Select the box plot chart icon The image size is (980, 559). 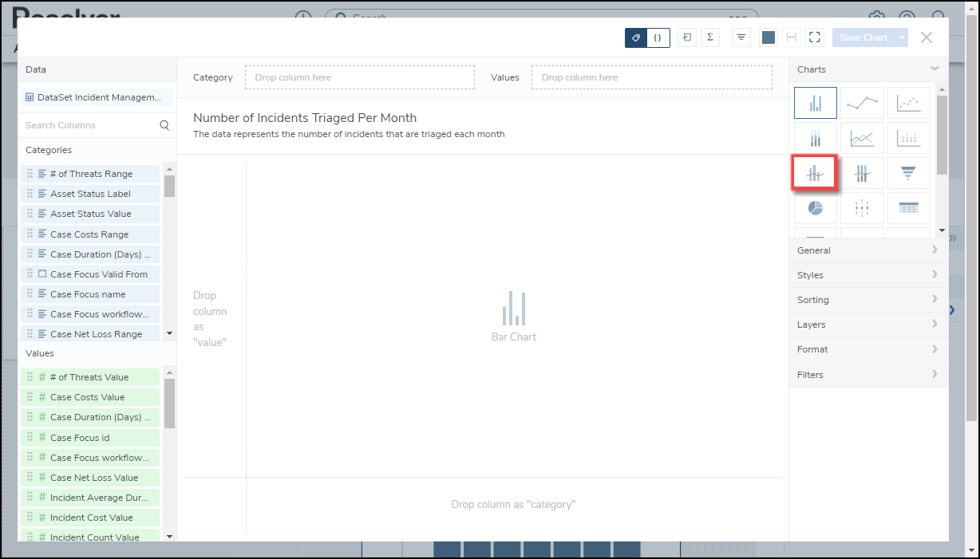coord(862,208)
